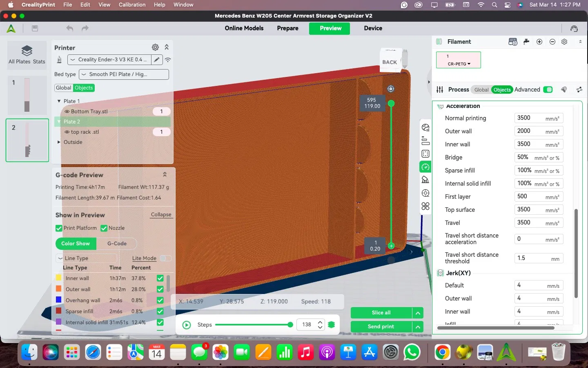
Task: Switch Process settings to Global
Action: 481,90
